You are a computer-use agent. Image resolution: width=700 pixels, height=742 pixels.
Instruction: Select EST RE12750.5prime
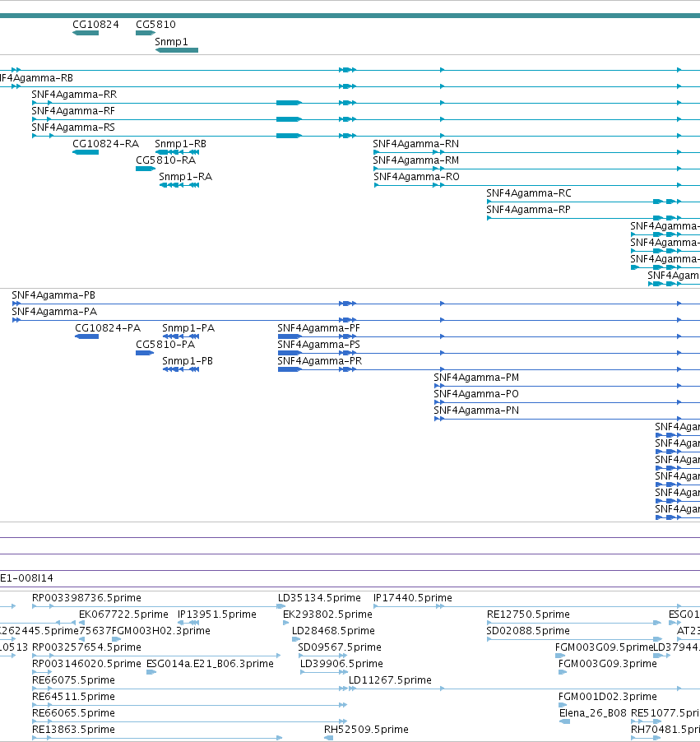[x=528, y=614]
